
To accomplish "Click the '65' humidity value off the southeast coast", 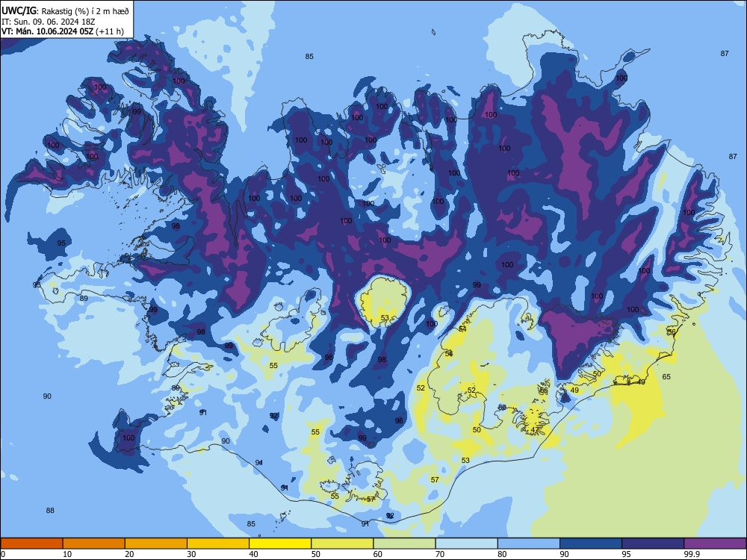I will coord(666,376).
